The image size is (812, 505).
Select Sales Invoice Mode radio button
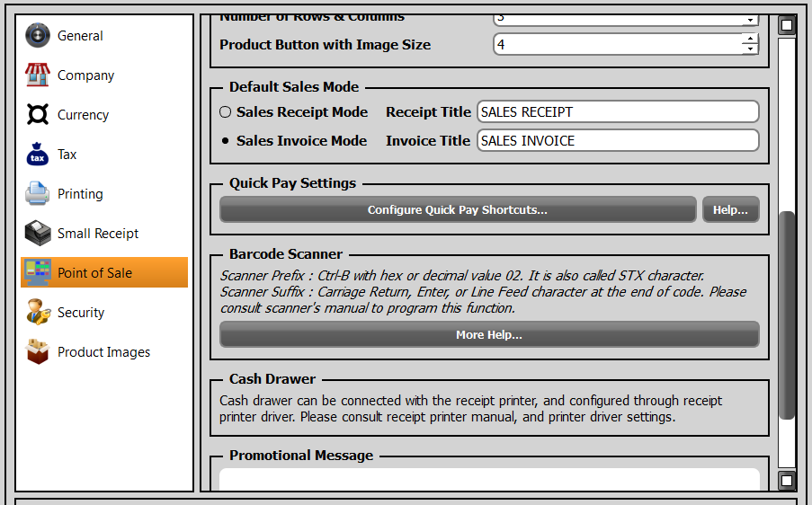(226, 141)
